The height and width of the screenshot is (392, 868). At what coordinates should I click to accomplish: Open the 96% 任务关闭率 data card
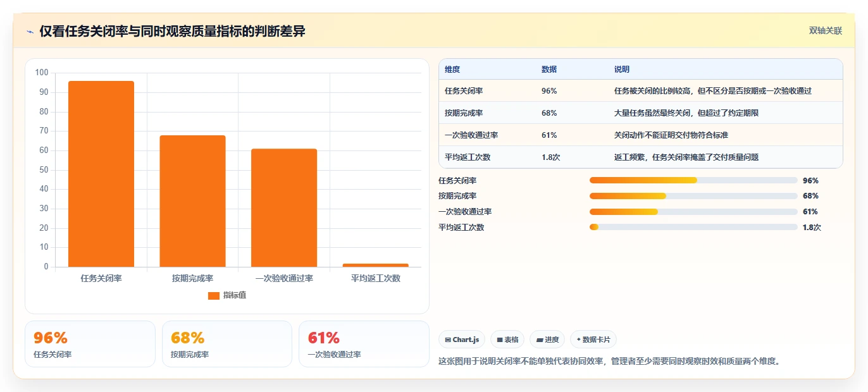pos(90,344)
